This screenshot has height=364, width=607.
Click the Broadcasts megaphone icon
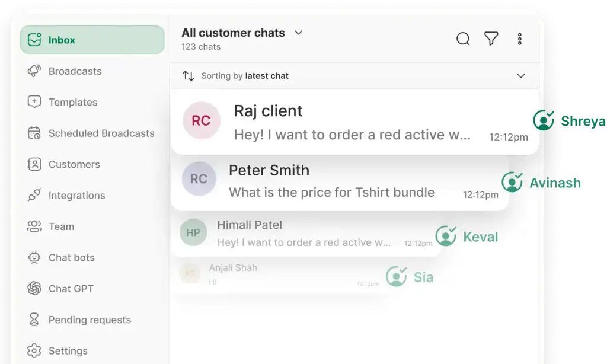[x=34, y=71]
